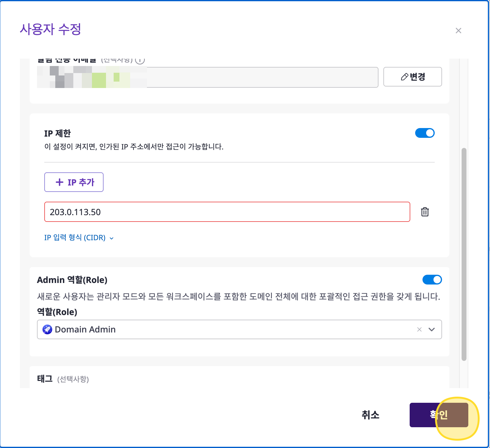Click the info icon beside the email label
The width and height of the screenshot is (490, 448).
coord(140,60)
